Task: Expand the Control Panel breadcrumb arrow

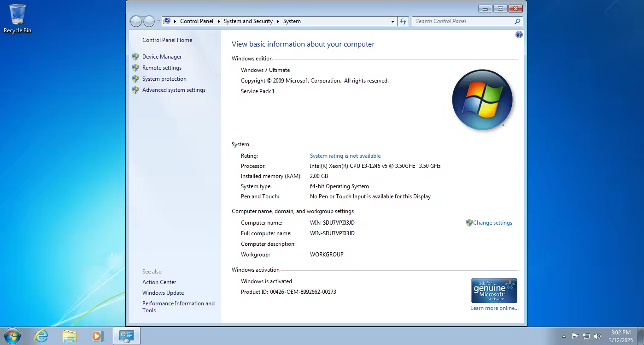Action: tap(218, 21)
